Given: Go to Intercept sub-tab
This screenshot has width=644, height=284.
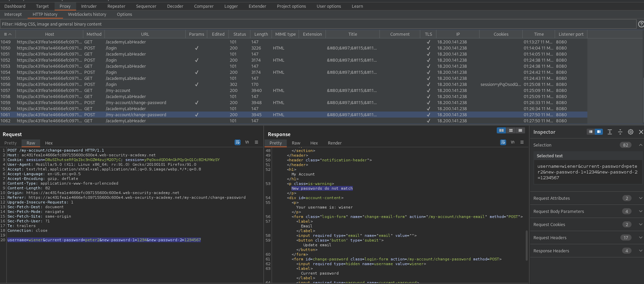Looking at the screenshot, I should coord(13,14).
